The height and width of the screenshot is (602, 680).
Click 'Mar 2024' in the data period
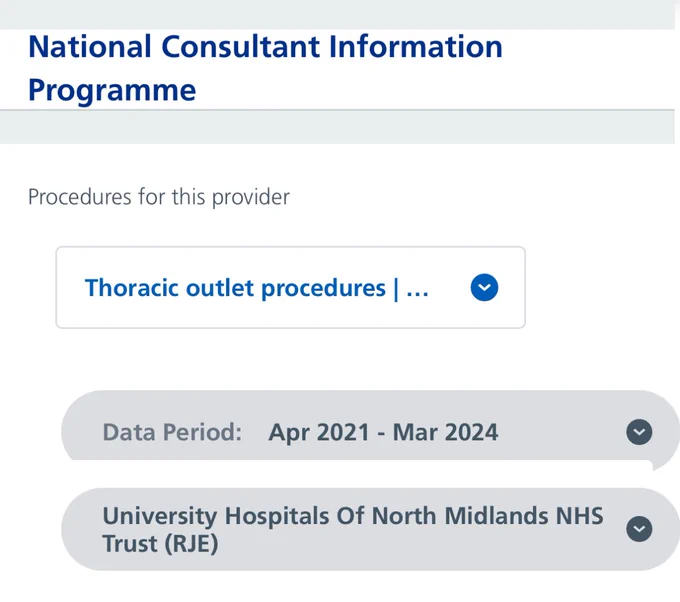(445, 432)
